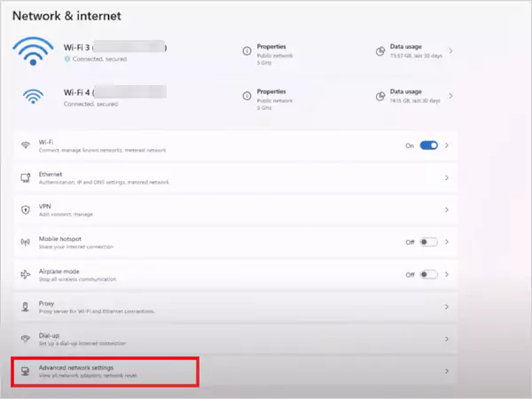Click the Advanced network settings computer icon
Screen dimensions: 532x399
point(26,372)
